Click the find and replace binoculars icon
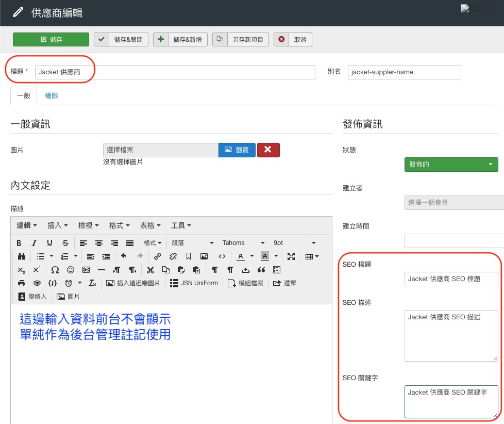Screen dimensions: 504x424 pos(21,256)
